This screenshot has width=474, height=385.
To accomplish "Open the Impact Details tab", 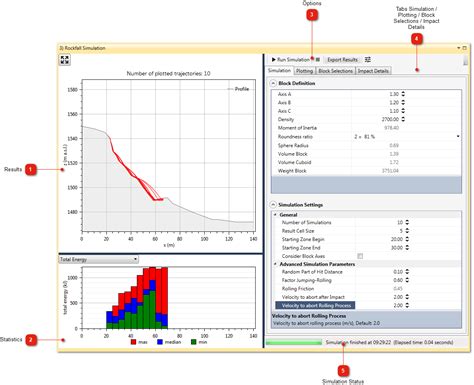I will coord(373,71).
